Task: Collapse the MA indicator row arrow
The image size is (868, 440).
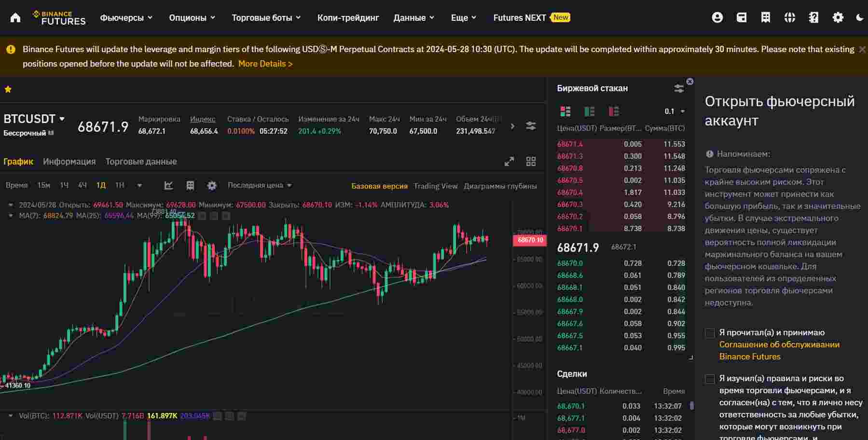Action: tap(11, 216)
